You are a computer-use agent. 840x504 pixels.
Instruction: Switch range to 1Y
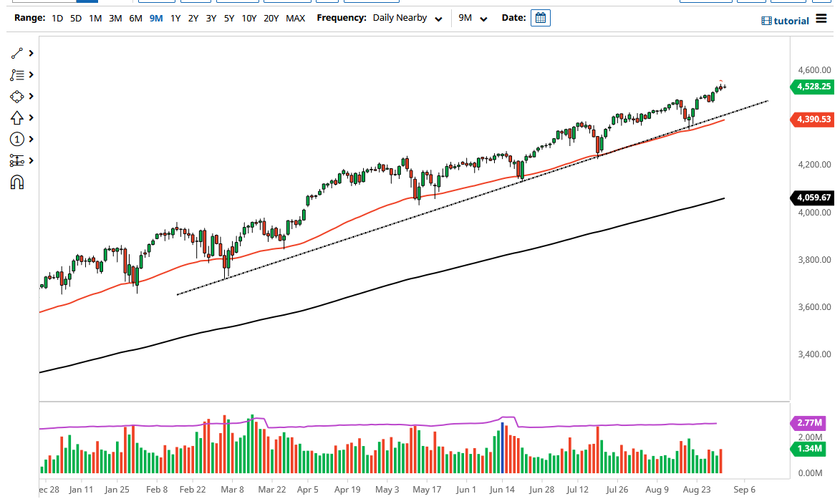[175, 19]
